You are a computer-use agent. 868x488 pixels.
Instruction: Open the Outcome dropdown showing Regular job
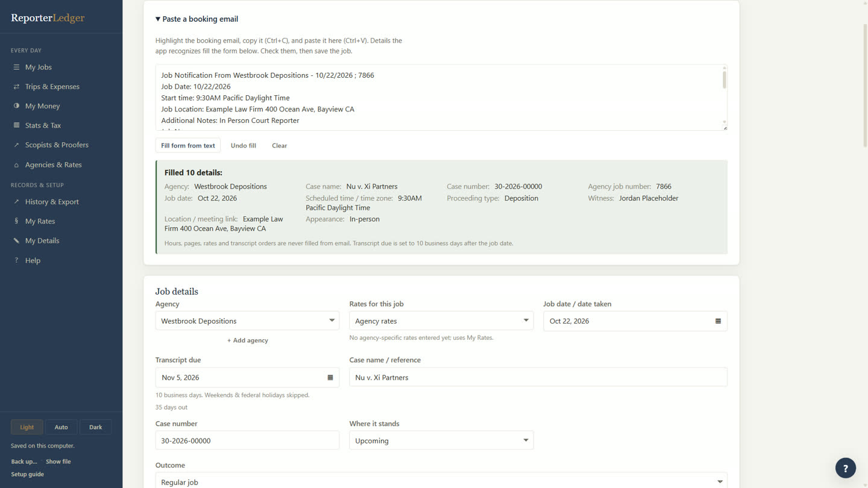click(x=441, y=481)
